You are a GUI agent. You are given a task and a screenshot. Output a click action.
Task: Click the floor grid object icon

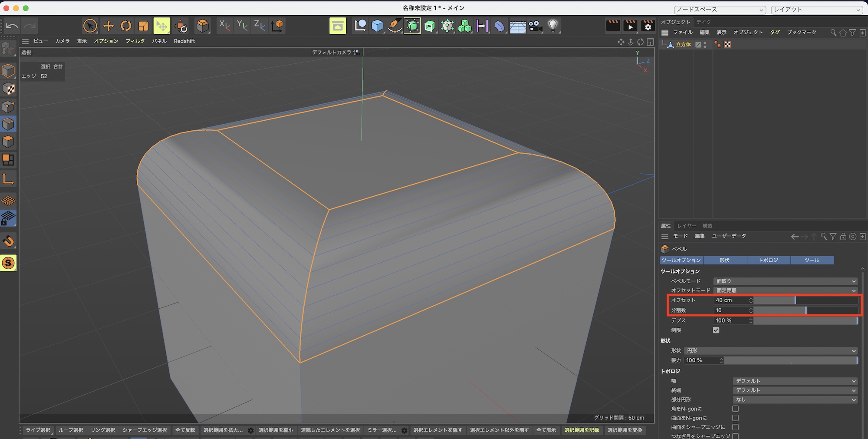(518, 26)
